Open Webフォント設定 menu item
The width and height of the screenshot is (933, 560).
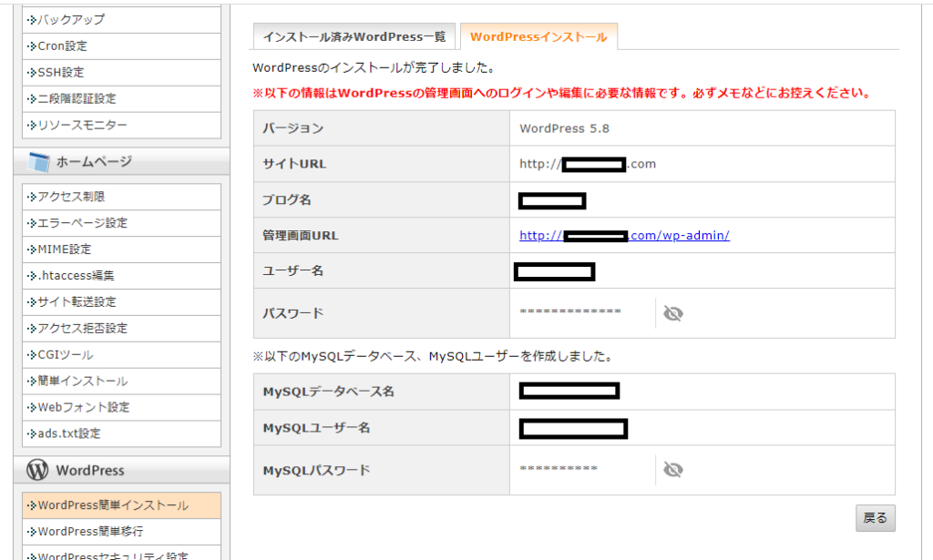coord(121,407)
